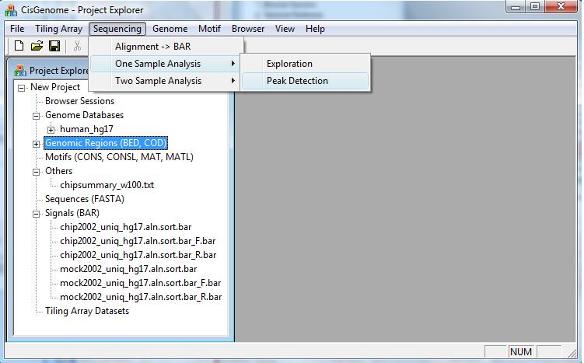Click the Cut scissors toolbar icon
Image resolution: width=584 pixels, height=363 pixels.
point(77,46)
